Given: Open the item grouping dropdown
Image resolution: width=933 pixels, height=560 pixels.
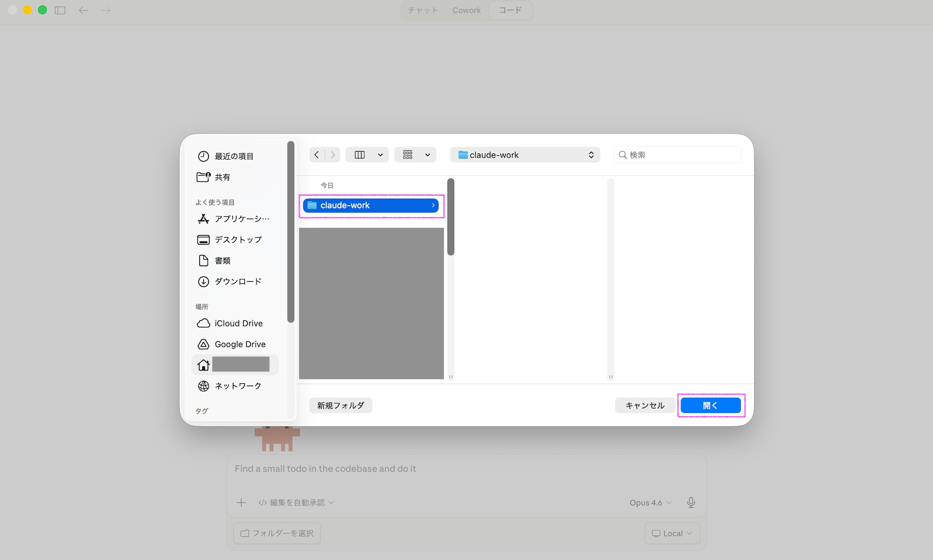Looking at the screenshot, I should pos(427,155).
